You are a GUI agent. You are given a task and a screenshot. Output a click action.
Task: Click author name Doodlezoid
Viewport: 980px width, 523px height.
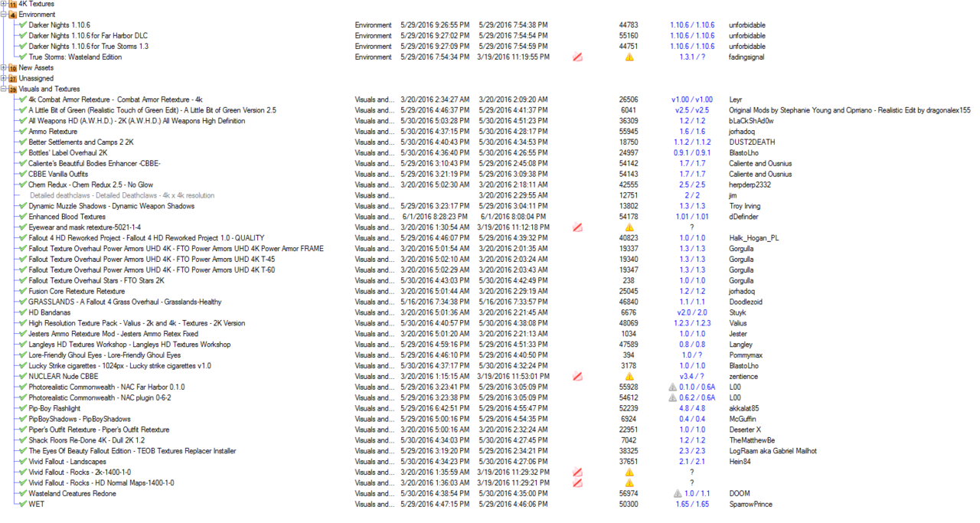point(746,302)
